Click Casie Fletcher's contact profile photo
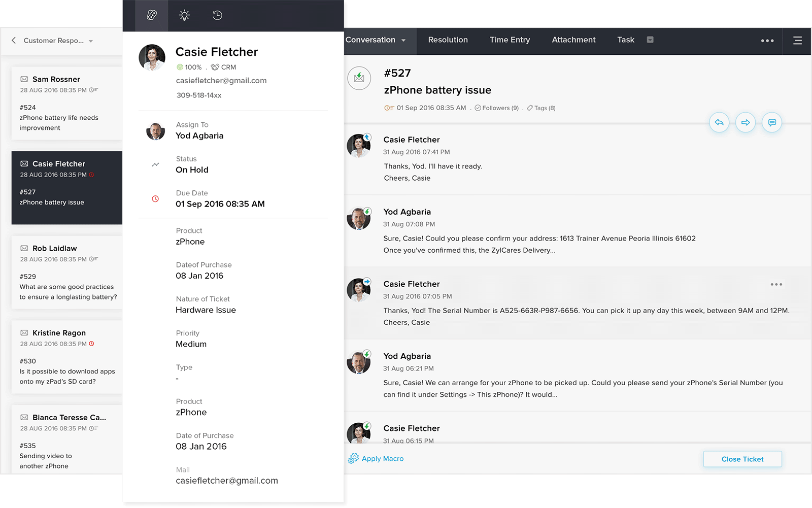The height and width of the screenshot is (508, 812). click(x=152, y=57)
